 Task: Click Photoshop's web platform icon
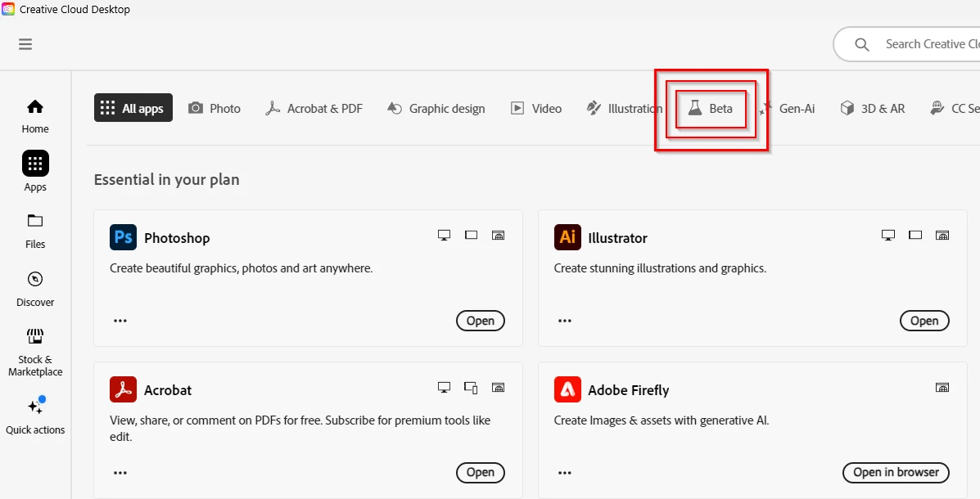pyautogui.click(x=498, y=236)
